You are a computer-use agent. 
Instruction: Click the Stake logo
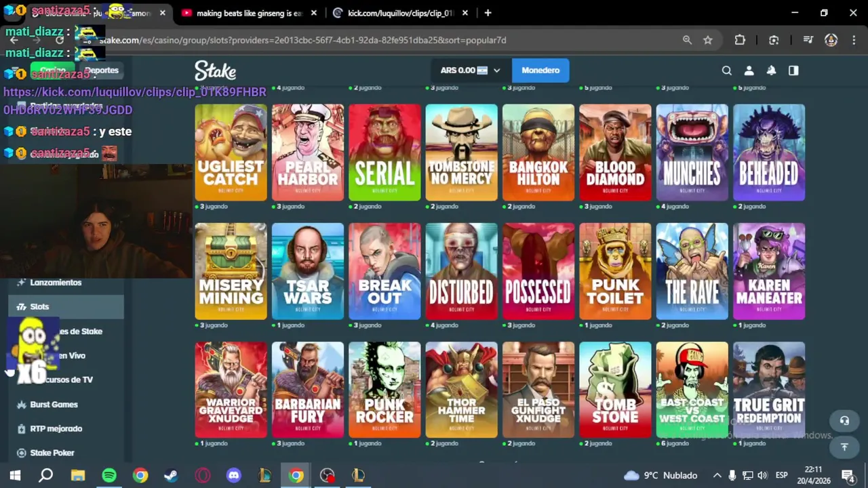tap(215, 70)
